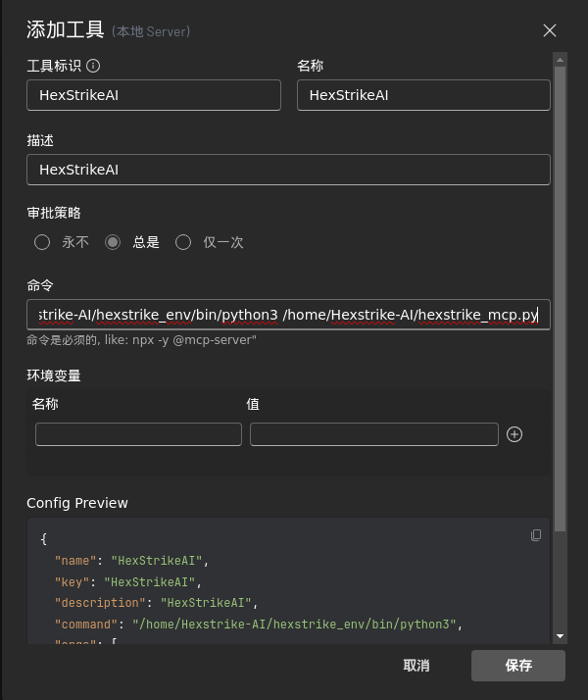
Task: Edit the 描述 field
Action: tap(288, 170)
